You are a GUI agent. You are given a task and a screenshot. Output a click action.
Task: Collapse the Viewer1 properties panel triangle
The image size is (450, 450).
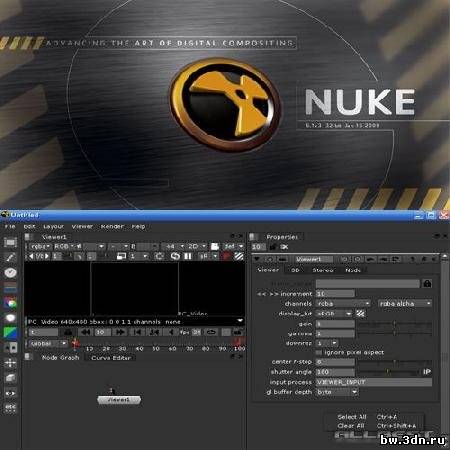[257, 259]
